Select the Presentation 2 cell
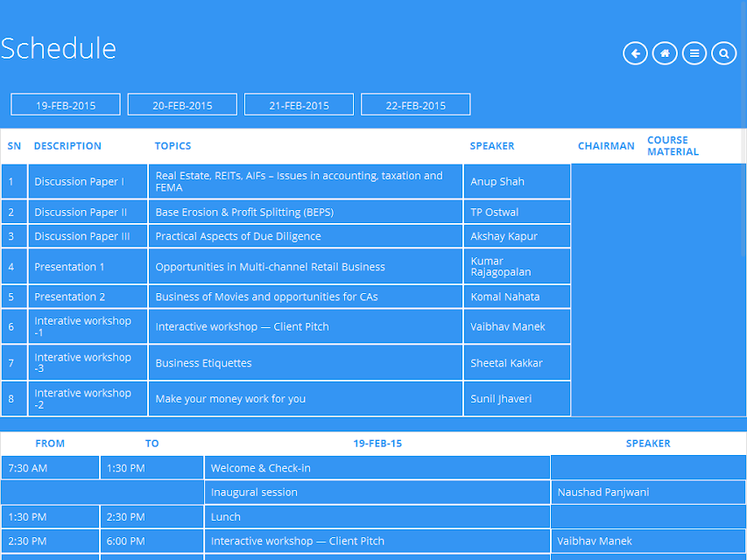Image resolution: width=747 pixels, height=560 pixels. 88,297
